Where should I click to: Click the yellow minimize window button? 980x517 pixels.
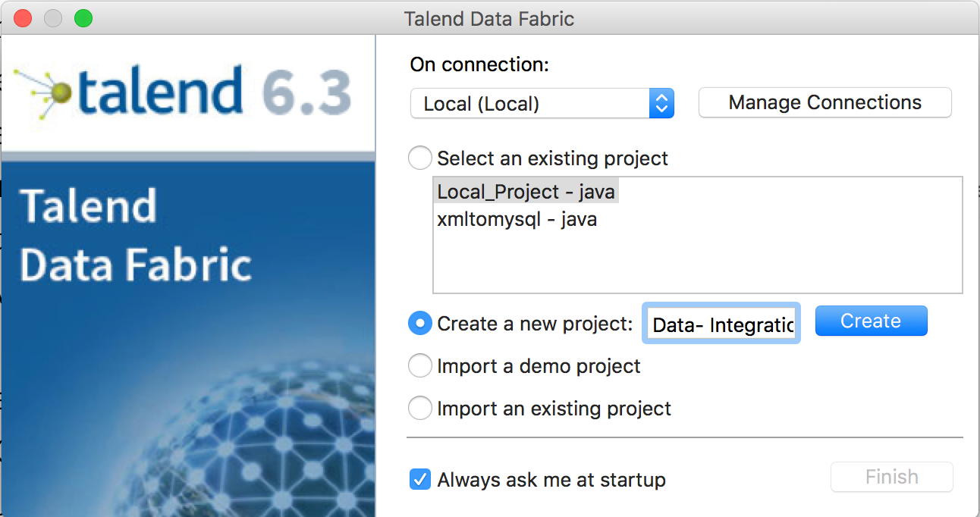click(53, 18)
